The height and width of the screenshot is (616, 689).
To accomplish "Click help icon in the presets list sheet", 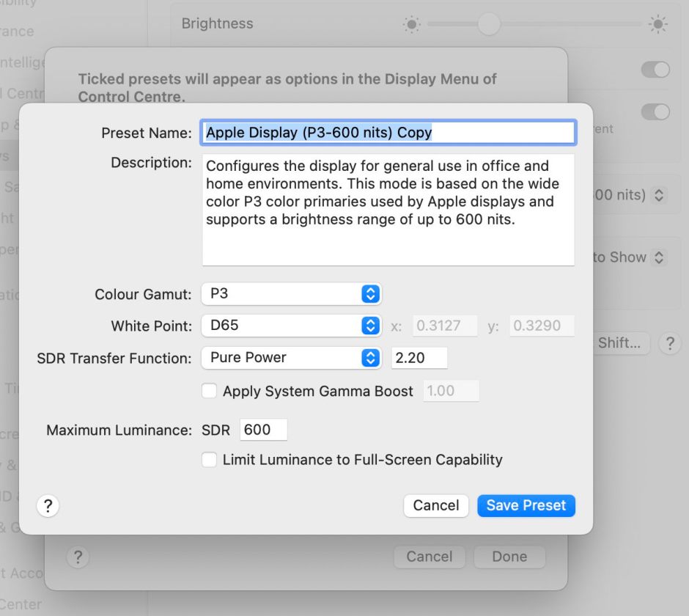I will click(x=78, y=557).
